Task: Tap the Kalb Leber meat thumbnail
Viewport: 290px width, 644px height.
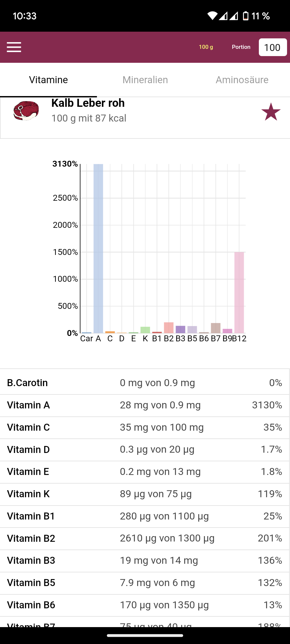Action: pyautogui.click(x=26, y=111)
